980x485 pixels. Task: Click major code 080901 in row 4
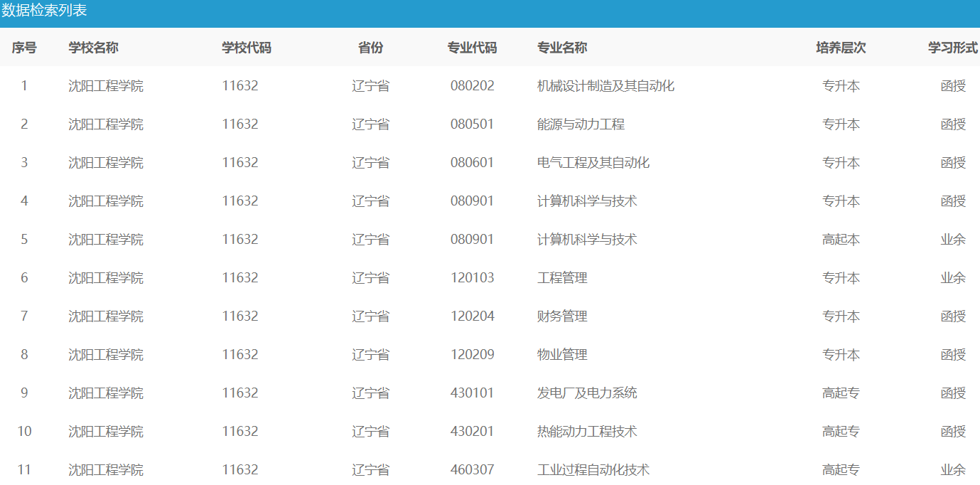click(x=472, y=201)
